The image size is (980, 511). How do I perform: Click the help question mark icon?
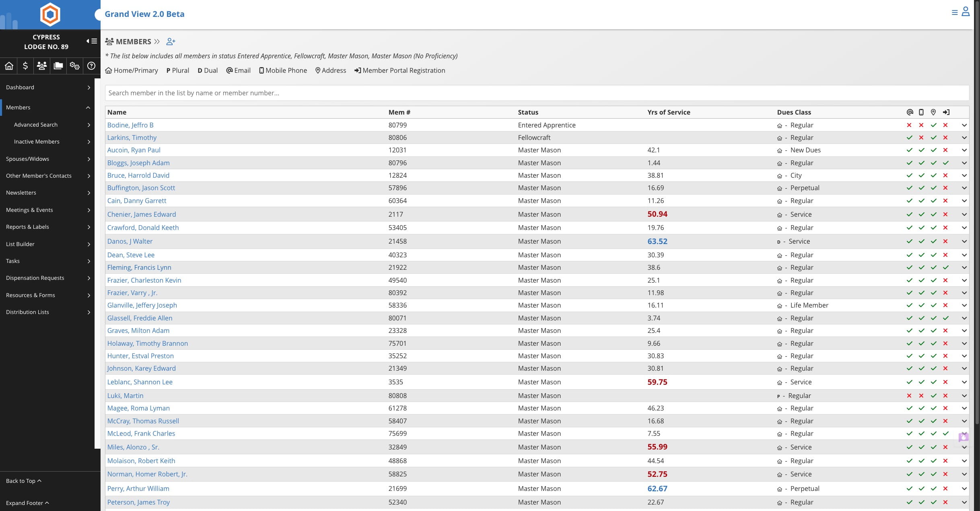point(91,66)
